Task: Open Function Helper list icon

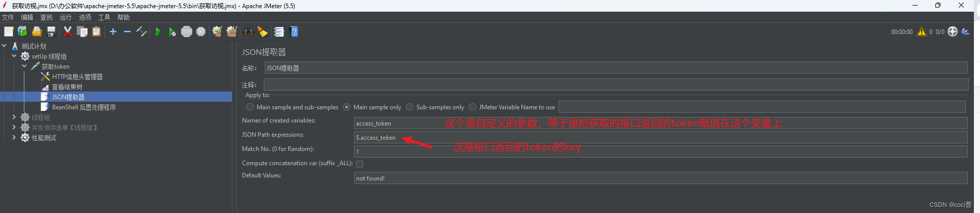Action: [279, 32]
